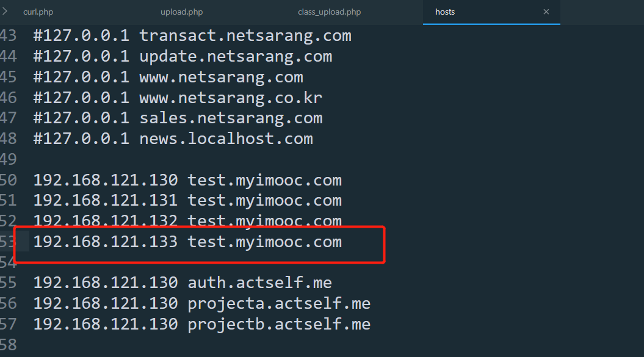Click the highlighted 192.168.121.133 address

click(105, 242)
